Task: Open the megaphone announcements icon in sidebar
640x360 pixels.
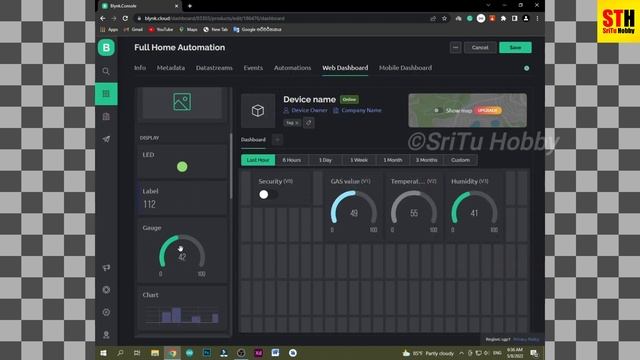Action: [x=106, y=268]
